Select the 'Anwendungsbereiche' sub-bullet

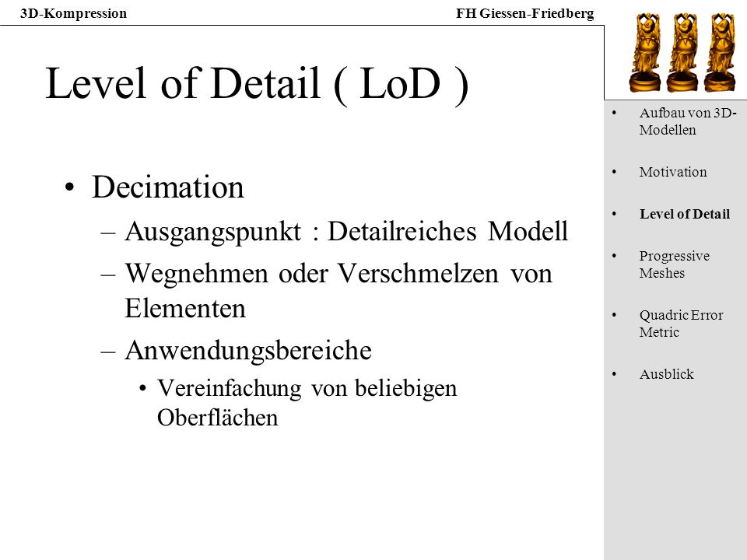pyautogui.click(x=247, y=351)
